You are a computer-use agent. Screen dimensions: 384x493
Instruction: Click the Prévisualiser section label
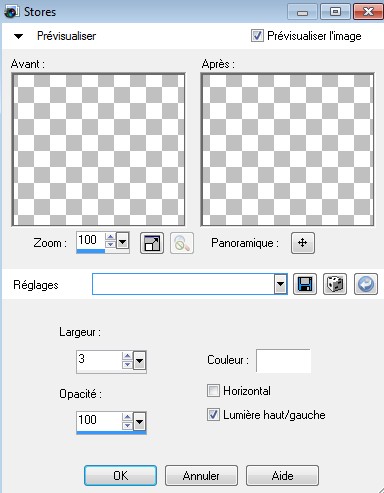(x=66, y=36)
